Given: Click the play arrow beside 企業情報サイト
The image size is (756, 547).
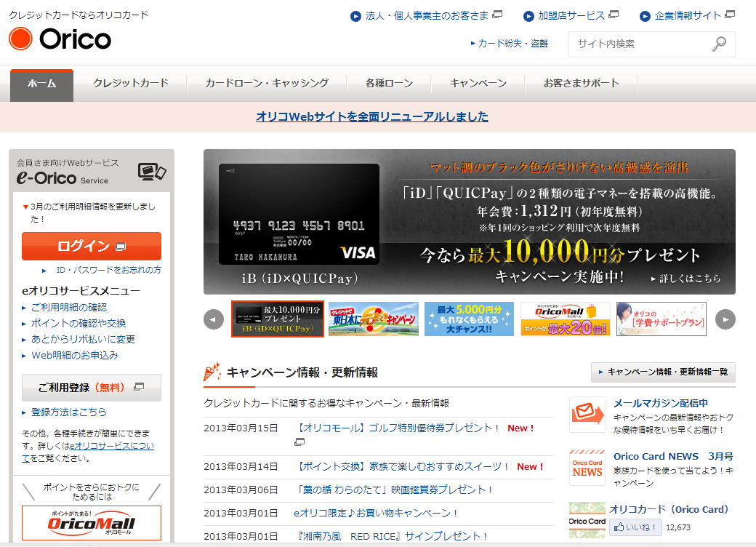Looking at the screenshot, I should (645, 17).
